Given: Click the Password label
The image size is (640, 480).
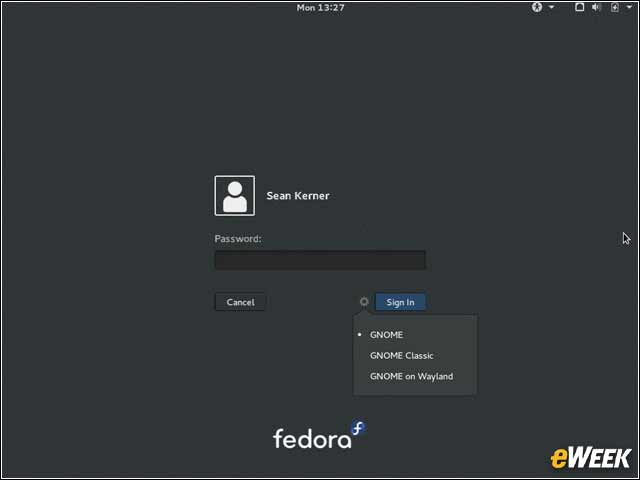Looking at the screenshot, I should pyautogui.click(x=238, y=239).
